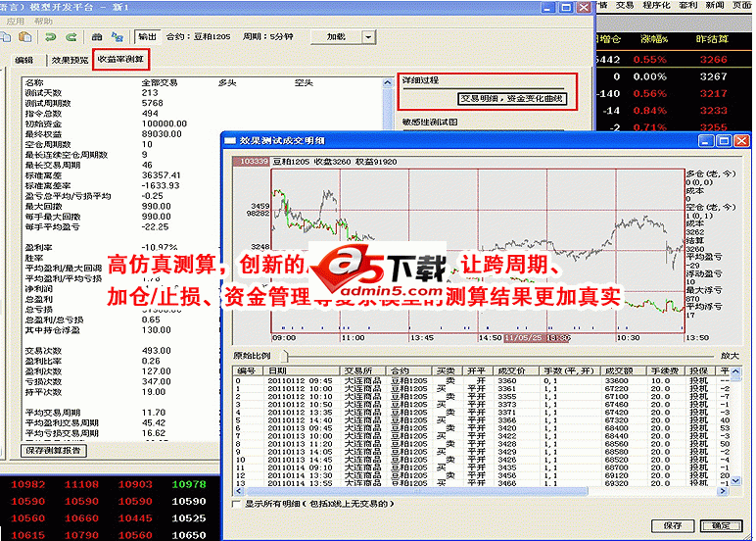The height and width of the screenshot is (541, 756).
Task: Click the 11/05/25 date marker on chart axis
Action: click(x=523, y=338)
